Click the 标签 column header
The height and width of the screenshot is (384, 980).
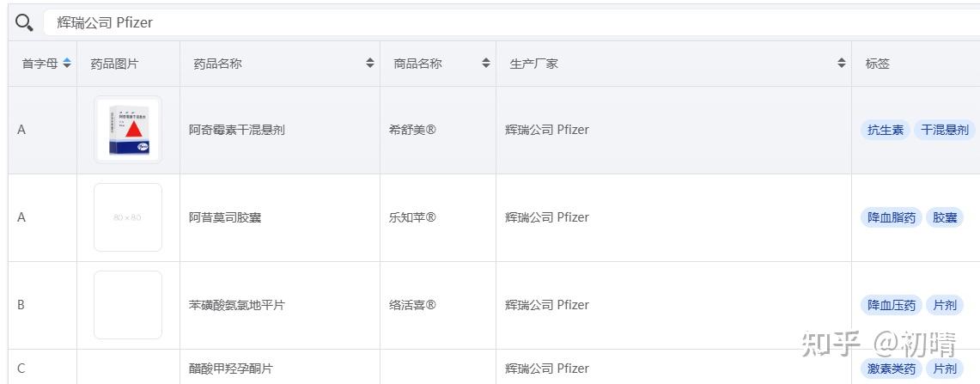[x=878, y=63]
